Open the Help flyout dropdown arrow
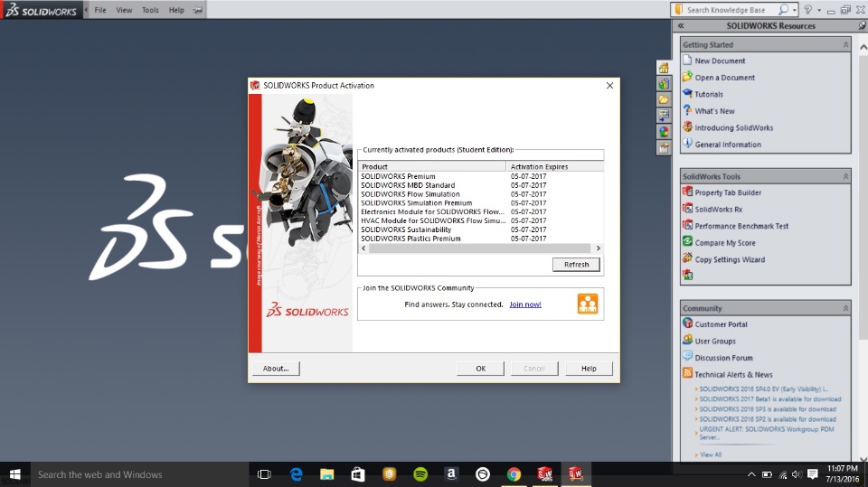This screenshot has height=487, width=868. pyautogui.click(x=819, y=11)
